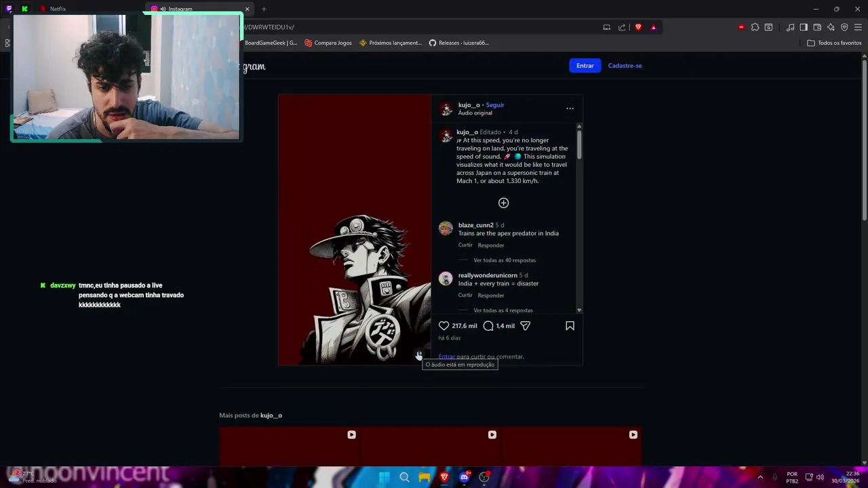Viewport: 868px width, 488px height.
Task: Open Brave browser taskbar icon
Action: 444,477
